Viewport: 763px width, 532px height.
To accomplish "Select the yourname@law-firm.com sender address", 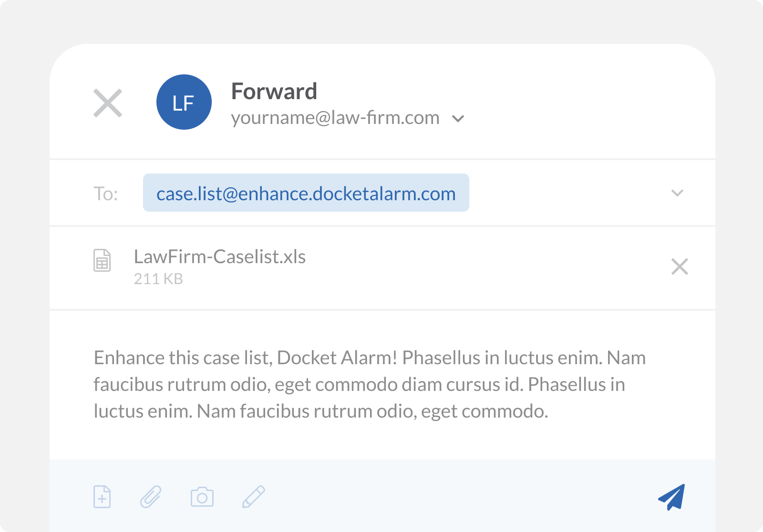I will pyautogui.click(x=335, y=118).
